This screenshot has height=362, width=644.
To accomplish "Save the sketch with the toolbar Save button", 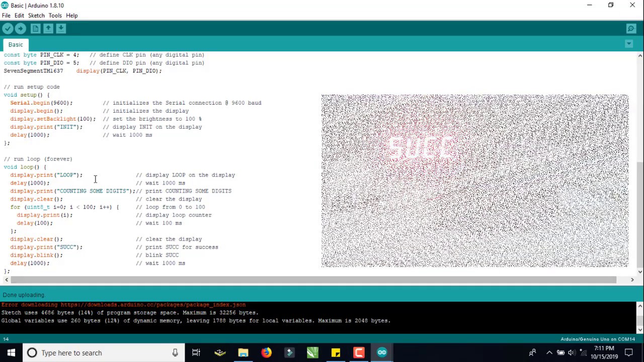I will coord(61,29).
